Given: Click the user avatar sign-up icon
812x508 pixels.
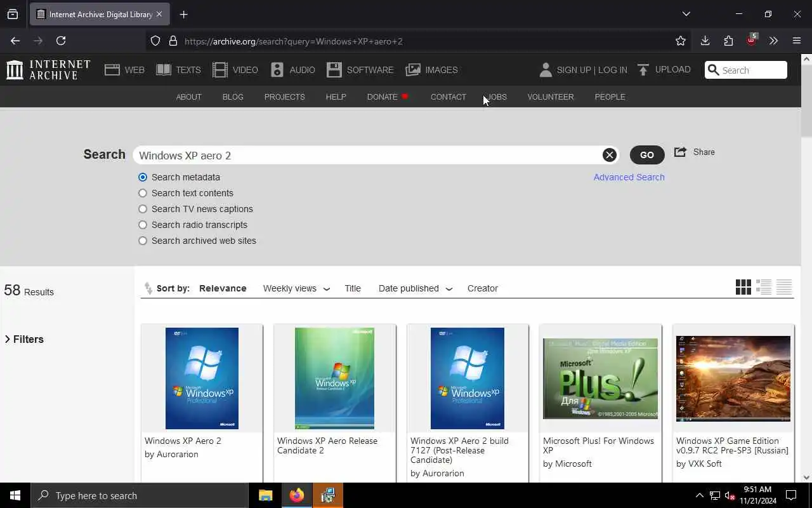Looking at the screenshot, I should tap(546, 70).
